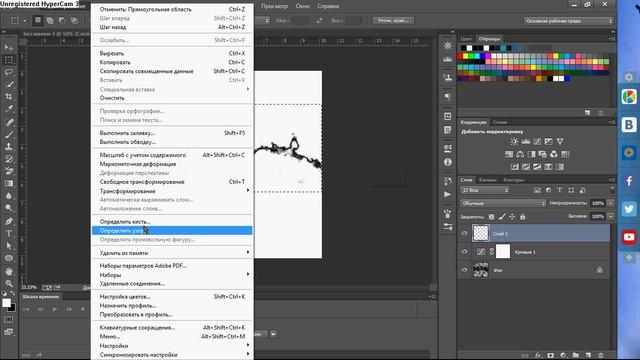Add a Levels adjustment layer
Image resolution: width=640 pixels, height=360 pixels.
point(526,141)
